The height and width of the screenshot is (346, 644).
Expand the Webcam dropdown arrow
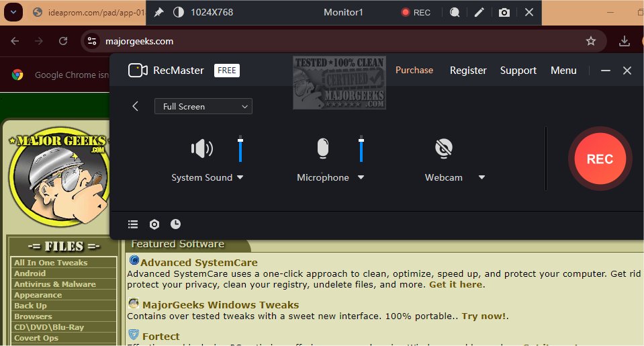481,177
